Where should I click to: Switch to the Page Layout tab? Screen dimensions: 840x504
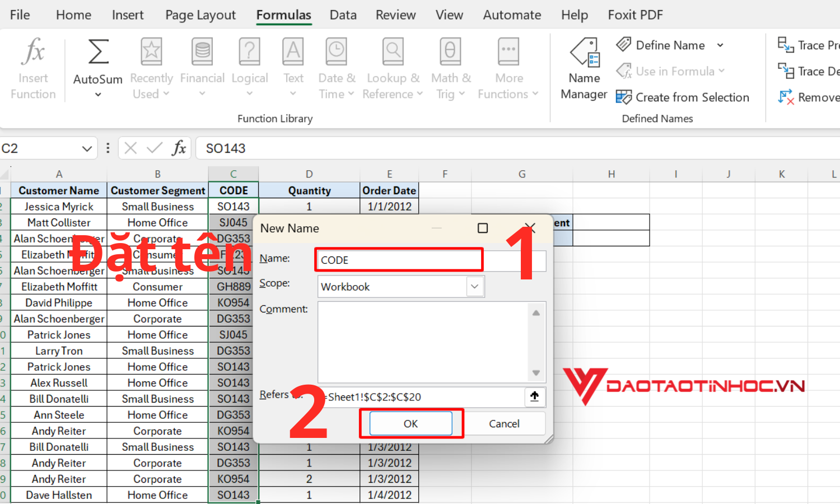[x=200, y=15]
